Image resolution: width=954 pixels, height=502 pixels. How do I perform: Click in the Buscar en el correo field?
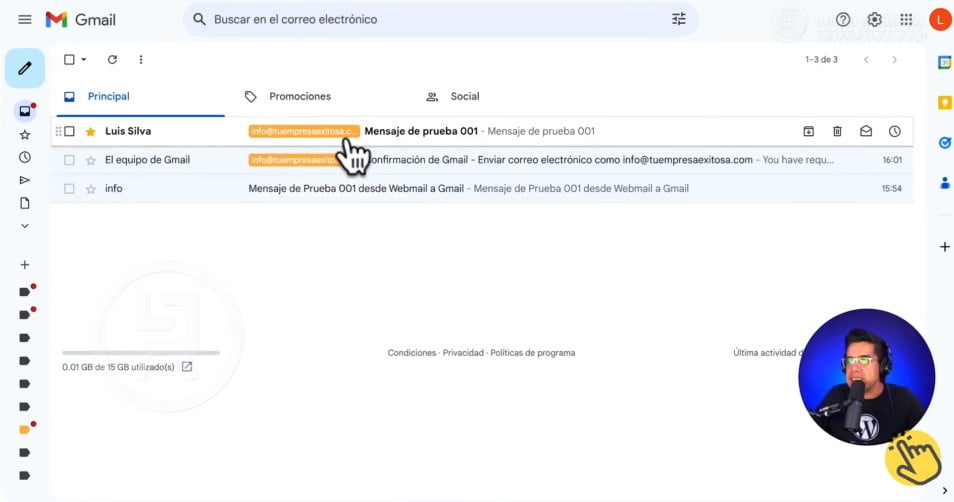[438, 19]
